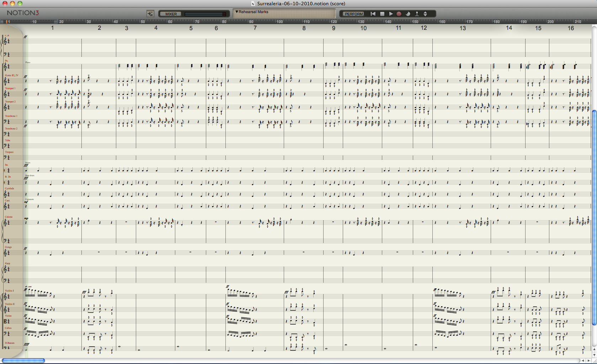
Task: Select the Violins I staff label
Action: click(9, 290)
